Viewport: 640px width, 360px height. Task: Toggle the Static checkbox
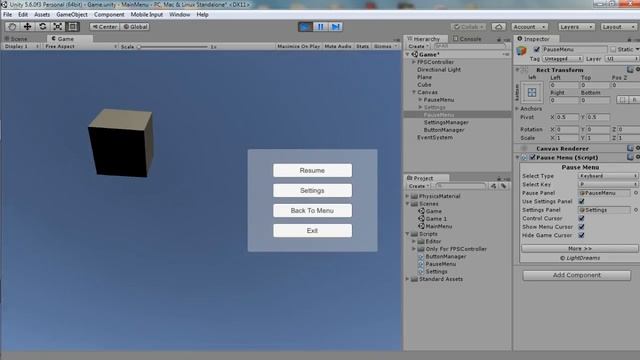(x=613, y=49)
